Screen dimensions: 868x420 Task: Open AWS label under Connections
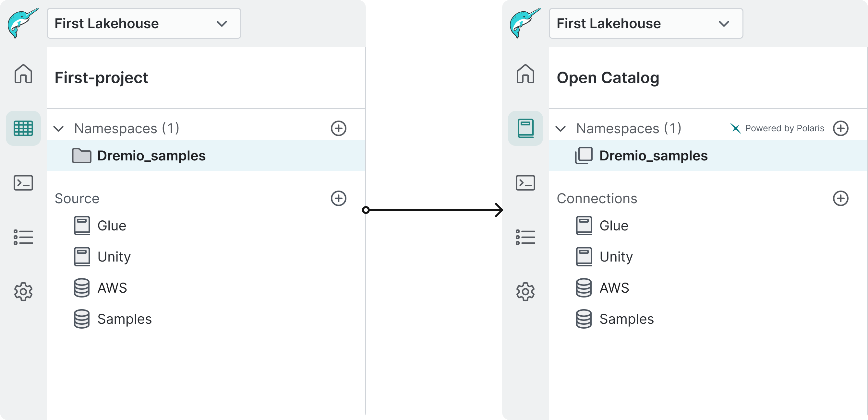tap(614, 288)
